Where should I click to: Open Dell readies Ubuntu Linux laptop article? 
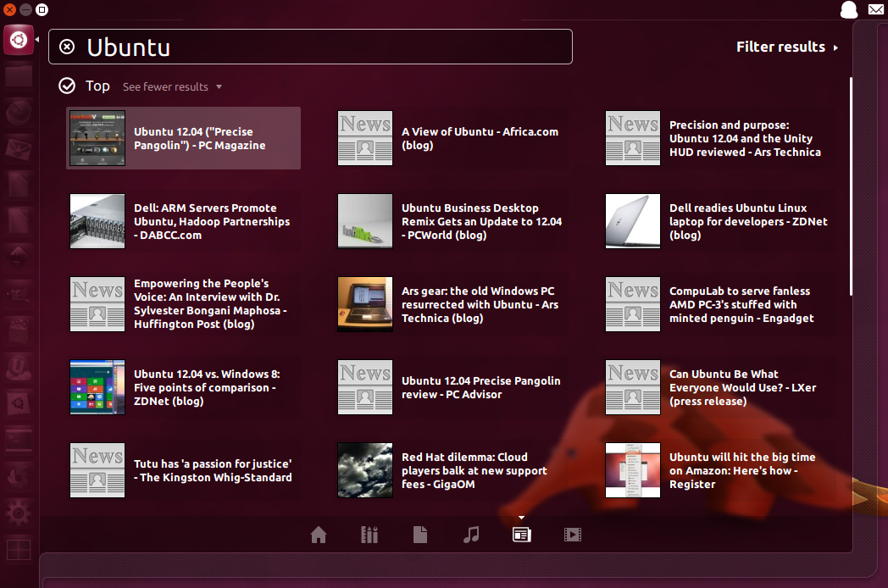click(737, 221)
